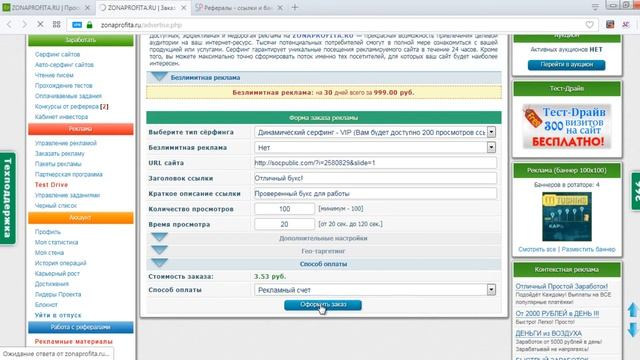Image resolution: width=640 pixels, height=360 pixels.
Task: Switch to the Рефералы tab
Action: tap(238, 8)
